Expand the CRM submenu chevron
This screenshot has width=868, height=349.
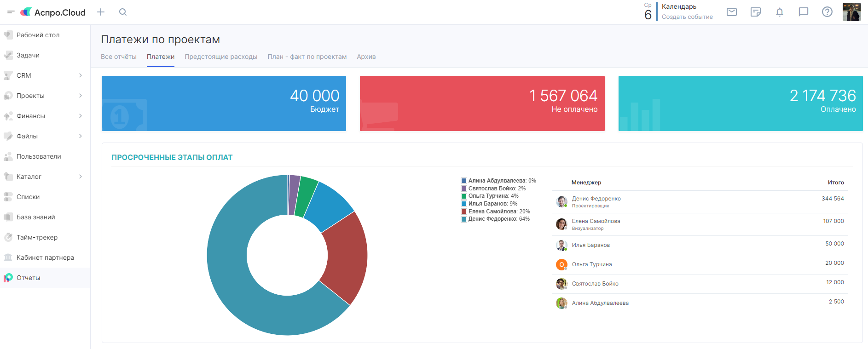coord(81,75)
